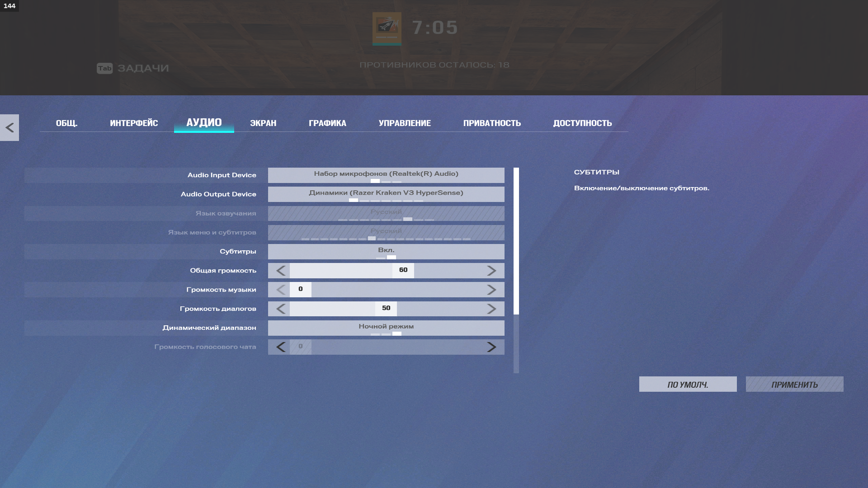
Task: Toggle Динамический диапазон Ночной режим option
Action: click(386, 328)
